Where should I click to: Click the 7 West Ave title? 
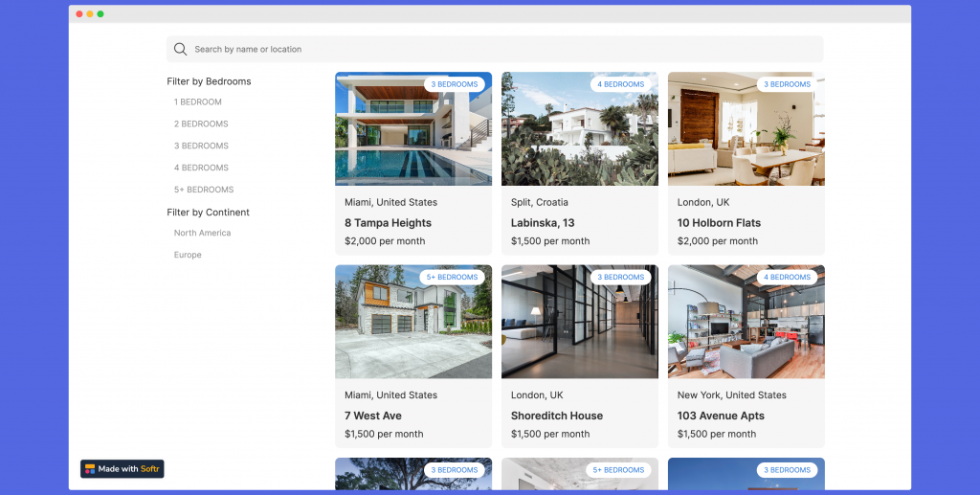pyautogui.click(x=373, y=416)
